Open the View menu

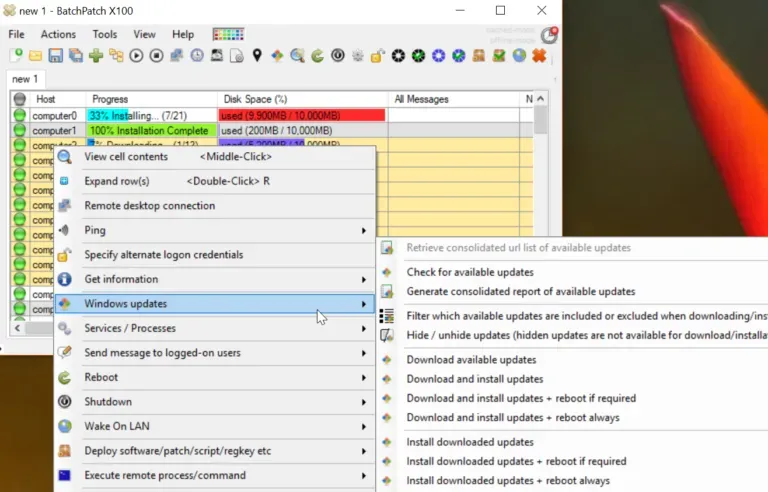point(144,34)
